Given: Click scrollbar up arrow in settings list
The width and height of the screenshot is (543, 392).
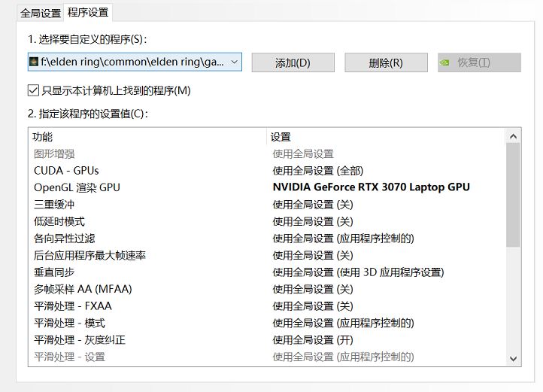Looking at the screenshot, I should click(x=514, y=136).
